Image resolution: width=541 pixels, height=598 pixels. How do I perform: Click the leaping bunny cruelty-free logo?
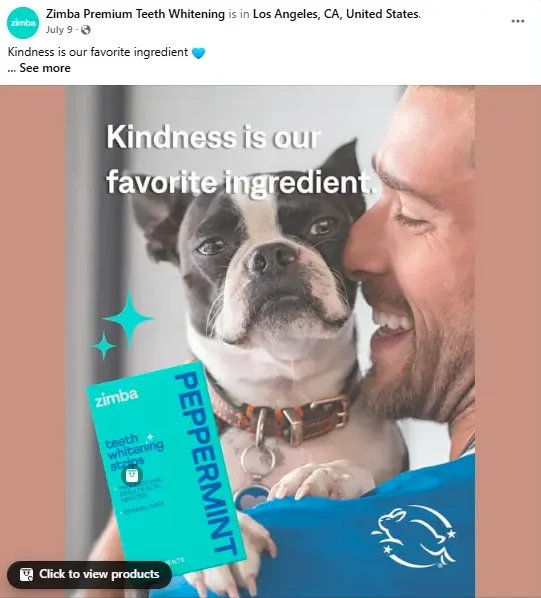click(x=413, y=536)
